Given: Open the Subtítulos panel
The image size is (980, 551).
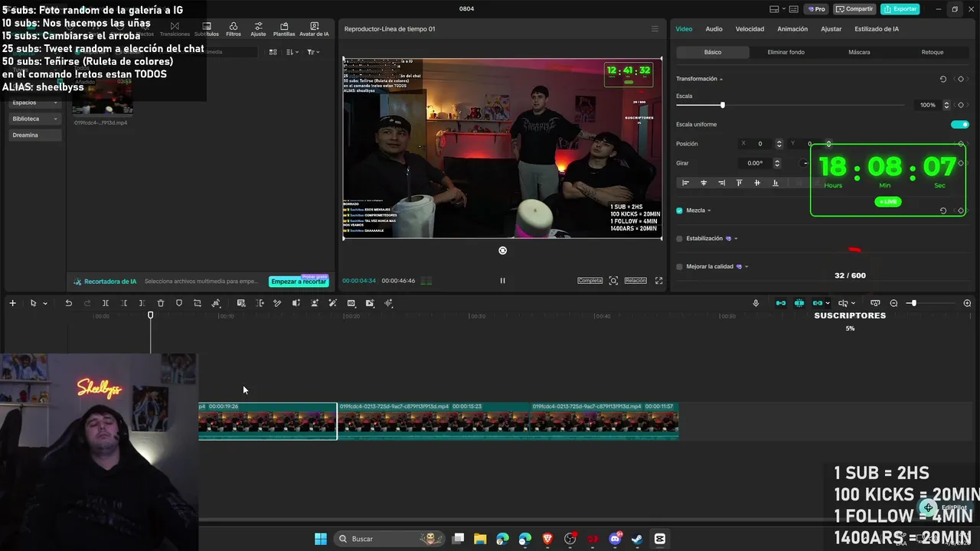Looking at the screenshot, I should coord(207,29).
